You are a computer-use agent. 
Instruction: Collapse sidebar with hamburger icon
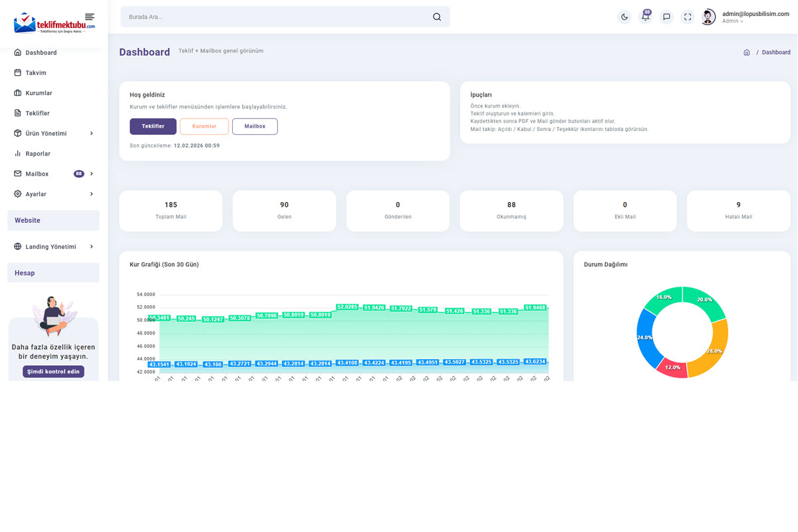click(90, 17)
